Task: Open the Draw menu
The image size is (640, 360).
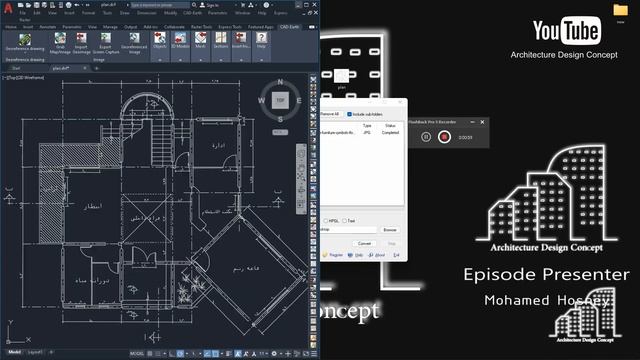Action: pyautogui.click(x=124, y=13)
